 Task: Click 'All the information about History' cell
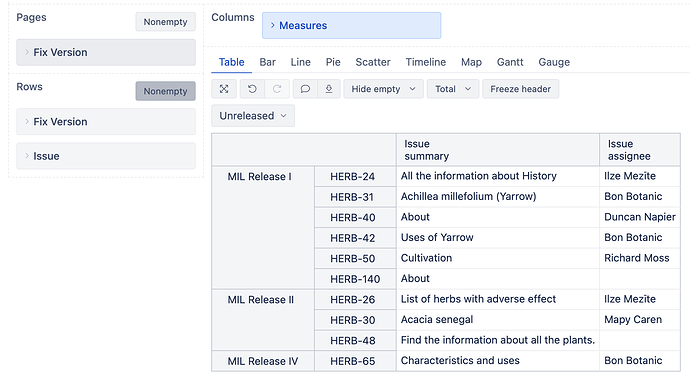click(x=498, y=176)
